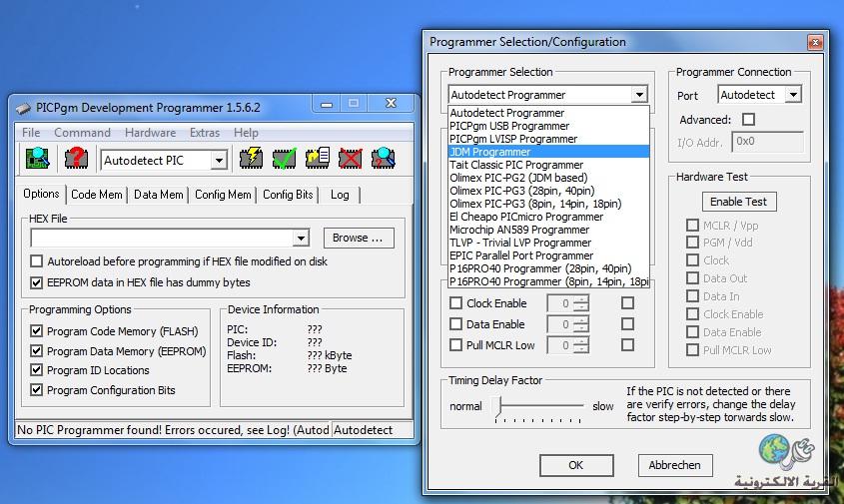Enable the Advanced port checkbox
The image size is (844, 504).
[x=748, y=119]
